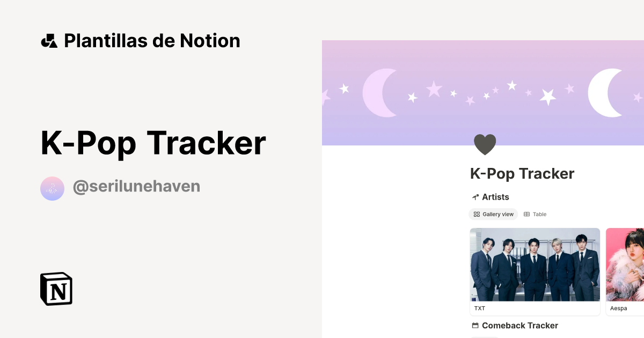Click the TXT card title
Image resolution: width=644 pixels, height=338 pixels.
pos(480,308)
